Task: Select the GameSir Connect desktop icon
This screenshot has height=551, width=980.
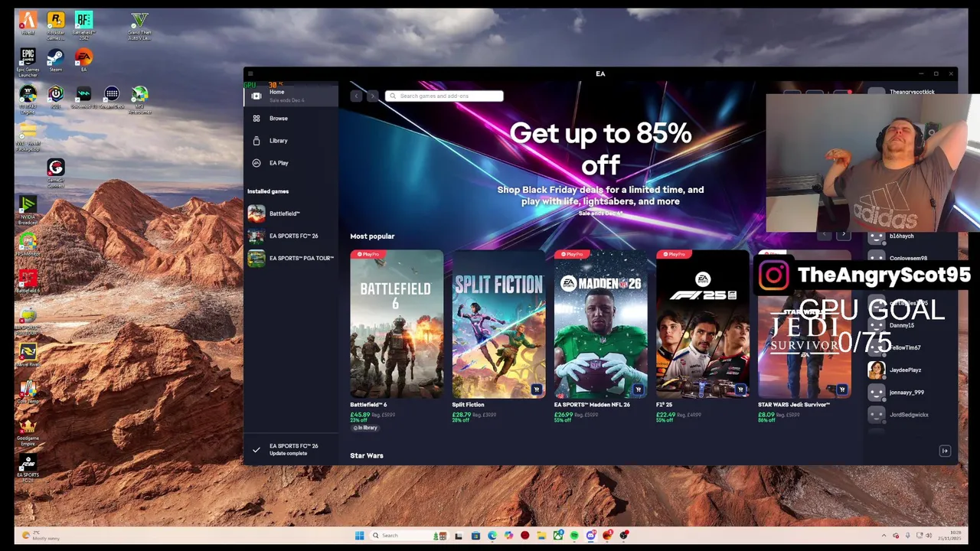Action: pyautogui.click(x=56, y=173)
